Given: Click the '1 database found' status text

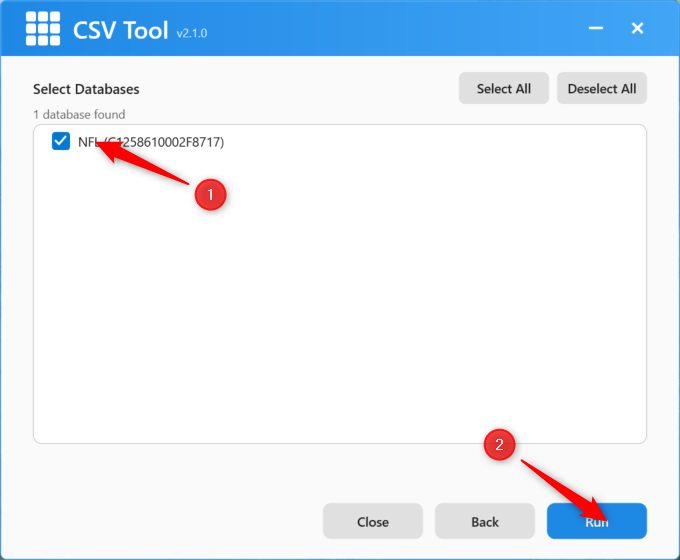Looking at the screenshot, I should tap(79, 114).
